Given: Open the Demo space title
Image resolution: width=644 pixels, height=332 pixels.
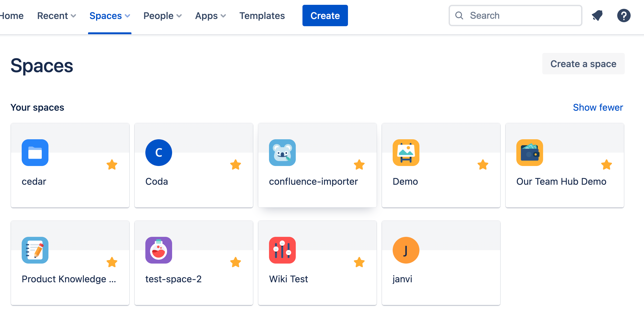Looking at the screenshot, I should point(405,182).
